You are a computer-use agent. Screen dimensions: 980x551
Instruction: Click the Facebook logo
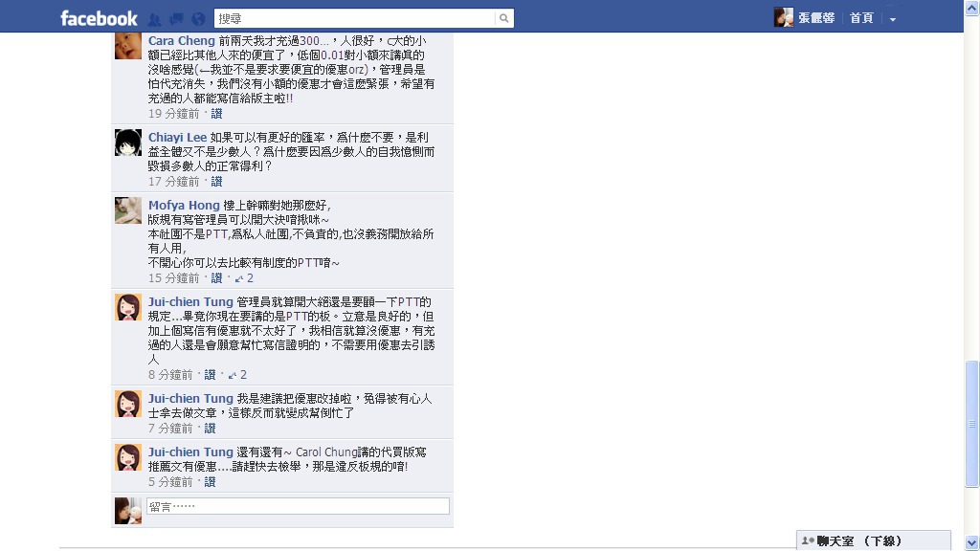99,19
